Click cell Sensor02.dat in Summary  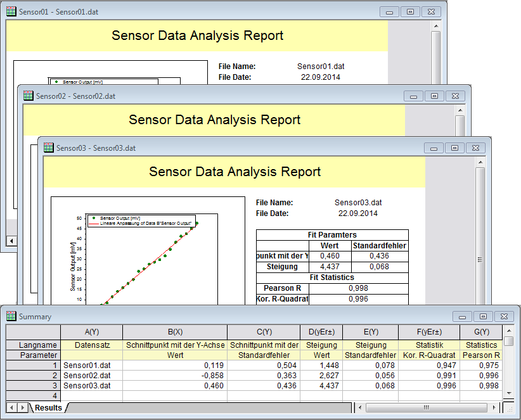coord(92,376)
